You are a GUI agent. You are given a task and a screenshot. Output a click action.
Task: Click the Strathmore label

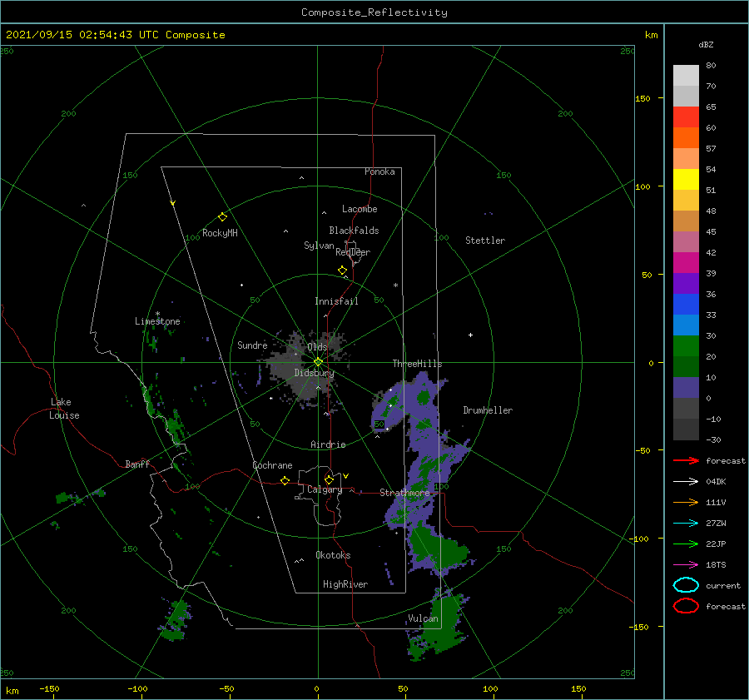(404, 493)
